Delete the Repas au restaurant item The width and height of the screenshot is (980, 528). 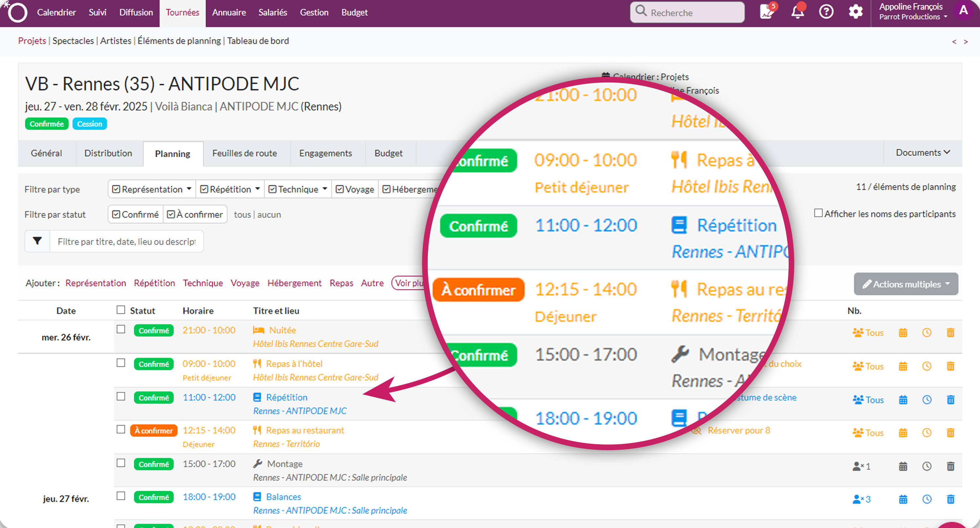coord(950,433)
